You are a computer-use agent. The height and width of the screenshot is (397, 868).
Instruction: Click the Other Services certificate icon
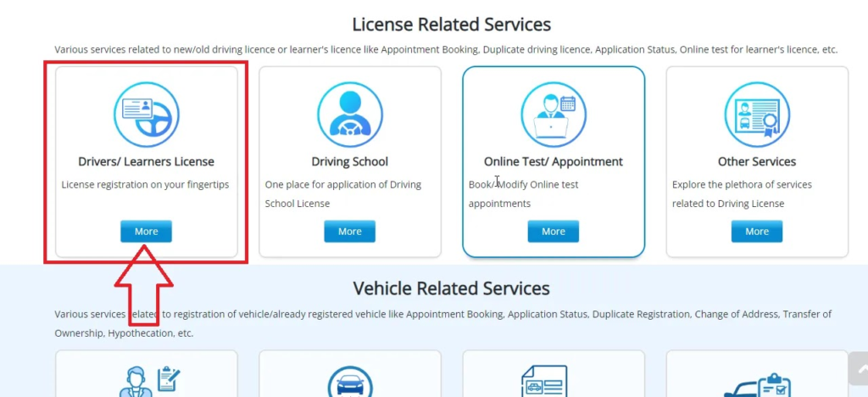click(x=757, y=115)
